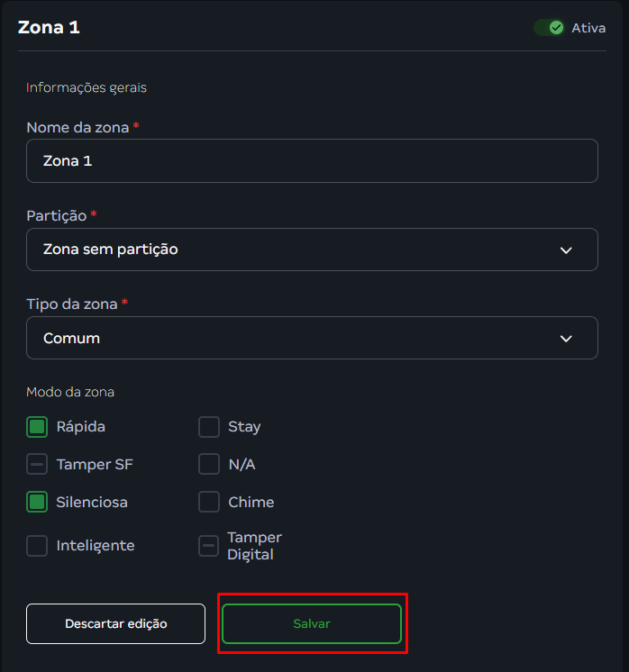Toggle the Tamper SF checkbox

[x=37, y=465]
